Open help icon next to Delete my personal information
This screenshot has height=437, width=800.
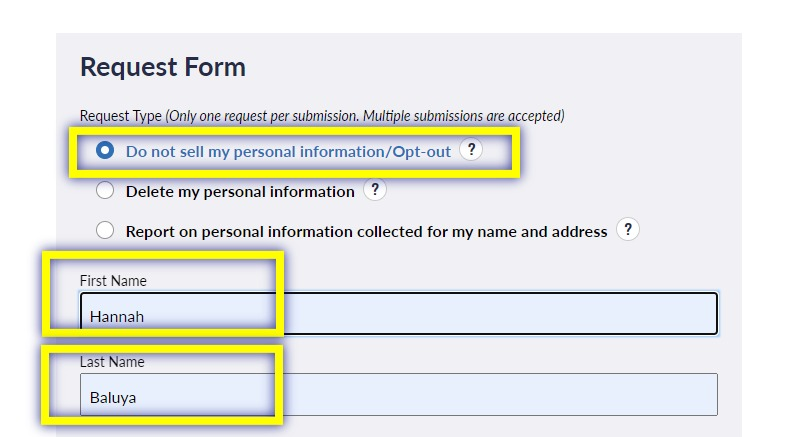[x=374, y=190]
